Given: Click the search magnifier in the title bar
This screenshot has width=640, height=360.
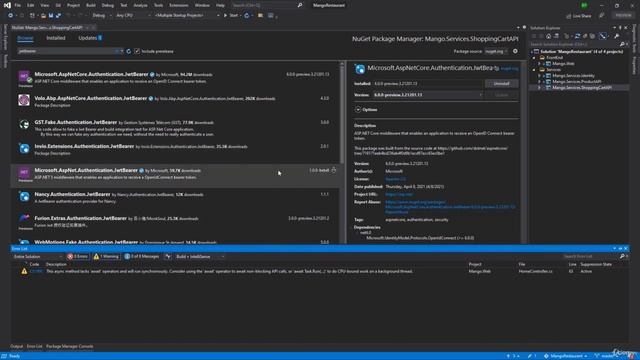Looking at the screenshot, I should (x=300, y=5).
